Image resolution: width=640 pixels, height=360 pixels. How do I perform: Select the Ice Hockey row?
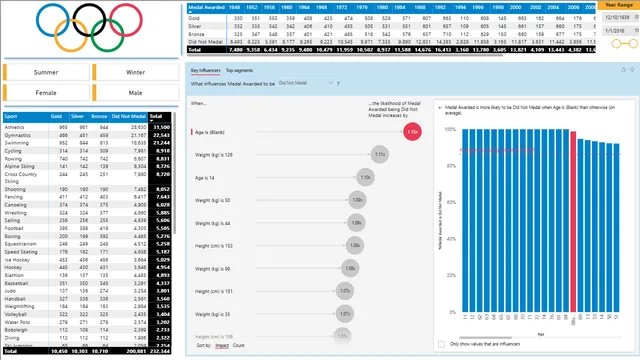pos(87,260)
